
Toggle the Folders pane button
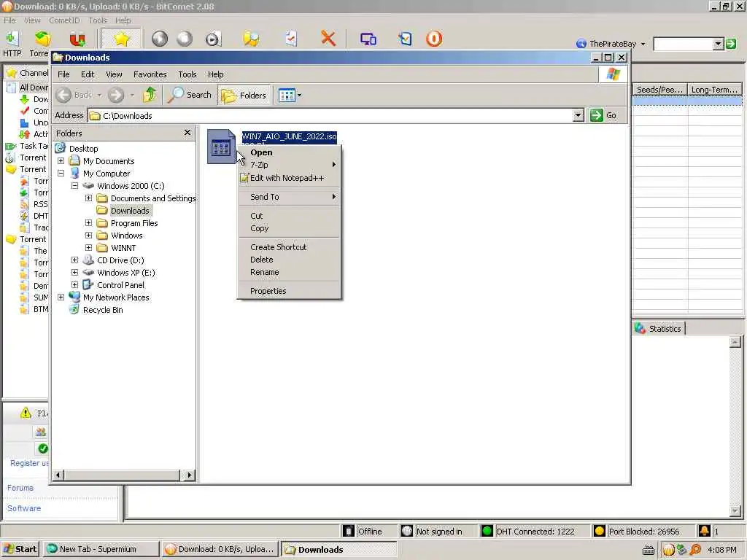[244, 96]
